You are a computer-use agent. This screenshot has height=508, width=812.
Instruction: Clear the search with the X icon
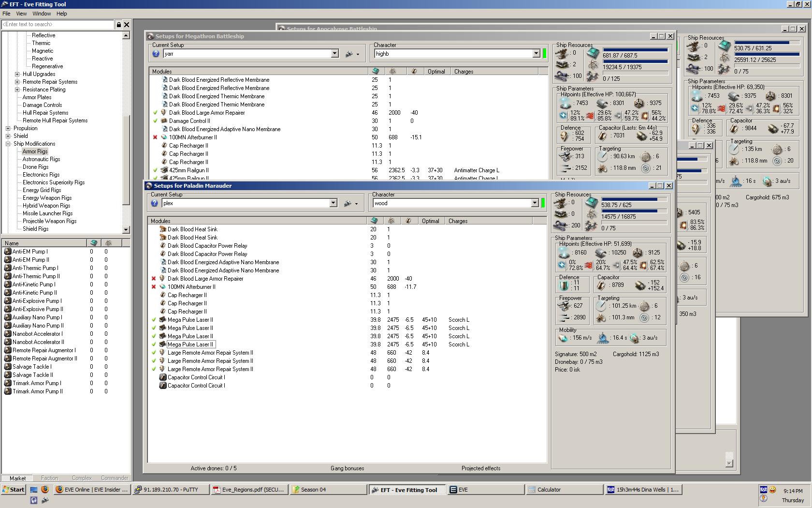(127, 24)
